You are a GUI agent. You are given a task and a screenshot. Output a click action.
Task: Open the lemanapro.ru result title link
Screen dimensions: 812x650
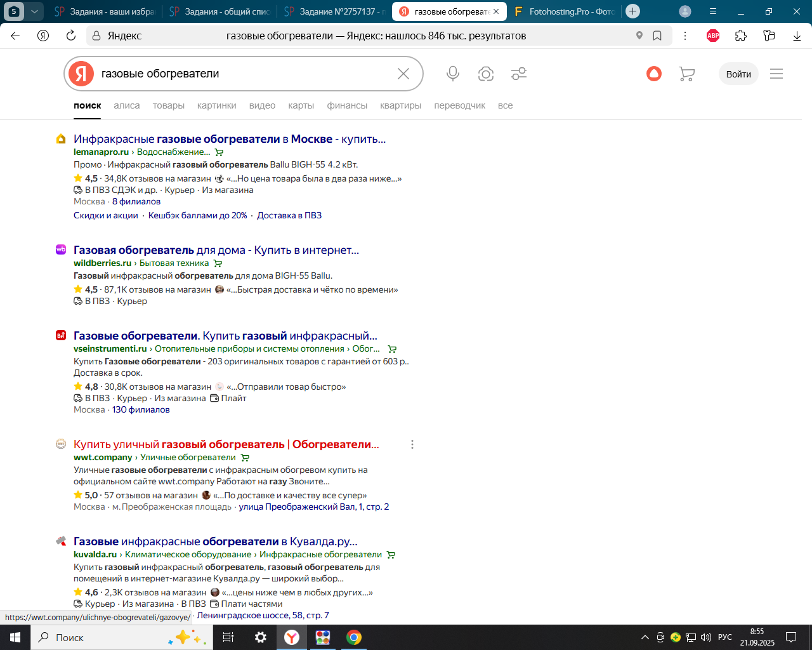pos(230,139)
